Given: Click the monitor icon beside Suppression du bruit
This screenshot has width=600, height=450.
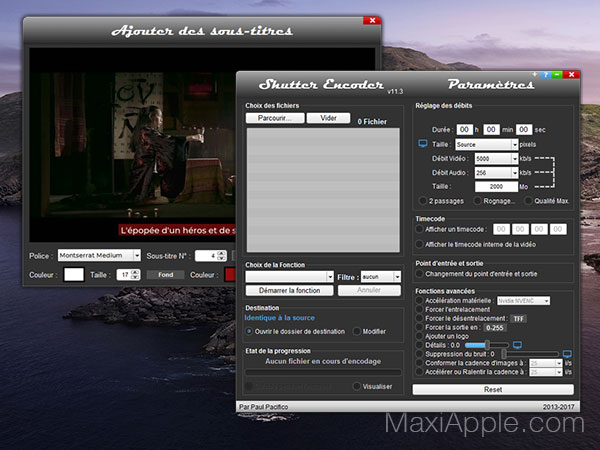Looking at the screenshot, I should [567, 354].
